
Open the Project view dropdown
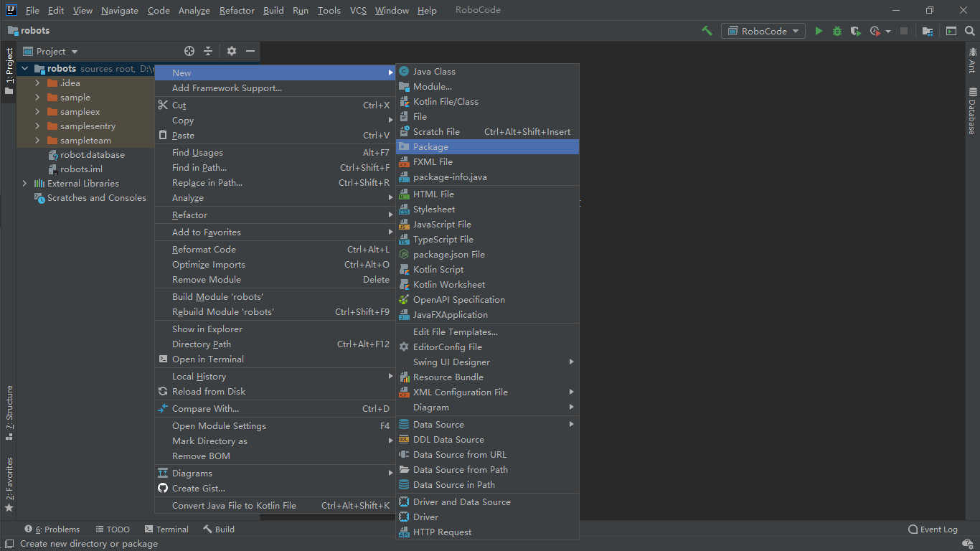tap(50, 52)
